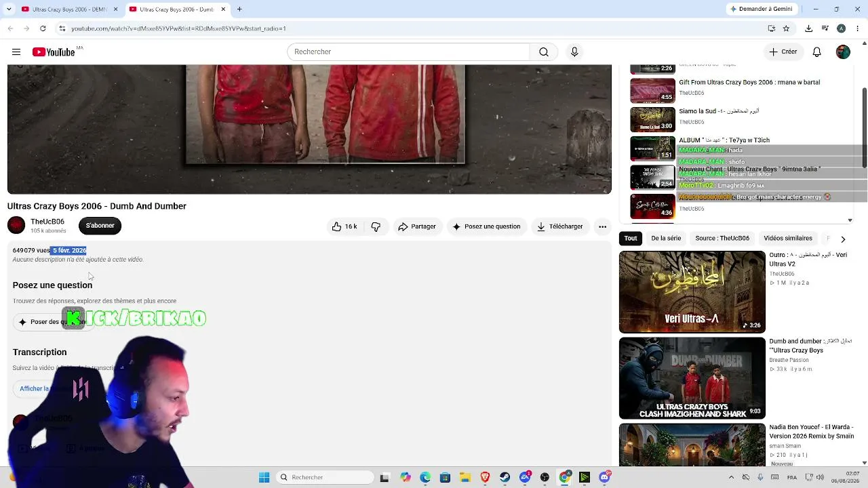The height and width of the screenshot is (488, 868).
Task: Open YouTube notifications bell
Action: click(817, 52)
